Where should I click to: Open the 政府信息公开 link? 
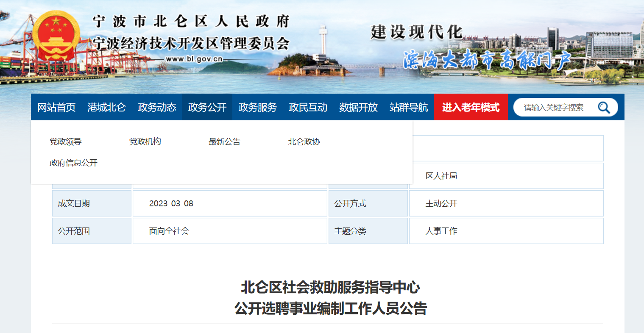point(73,163)
